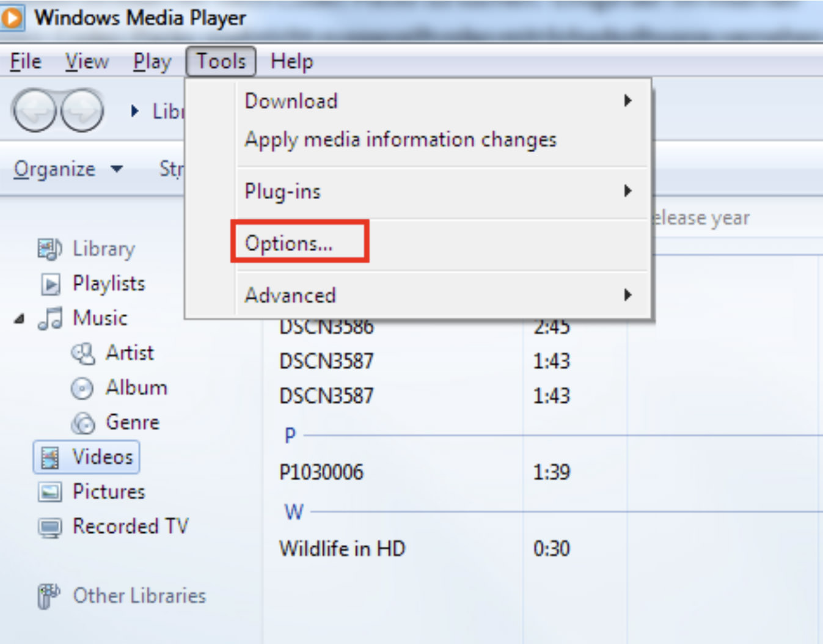The image size is (823, 644).
Task: Click the Forward navigation arrow button
Action: [82, 111]
